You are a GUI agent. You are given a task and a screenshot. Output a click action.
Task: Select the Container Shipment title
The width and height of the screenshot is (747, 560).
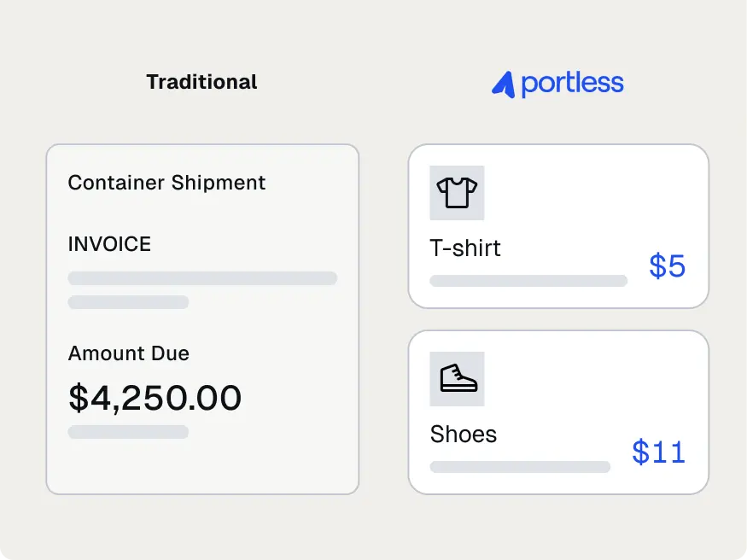tap(166, 183)
